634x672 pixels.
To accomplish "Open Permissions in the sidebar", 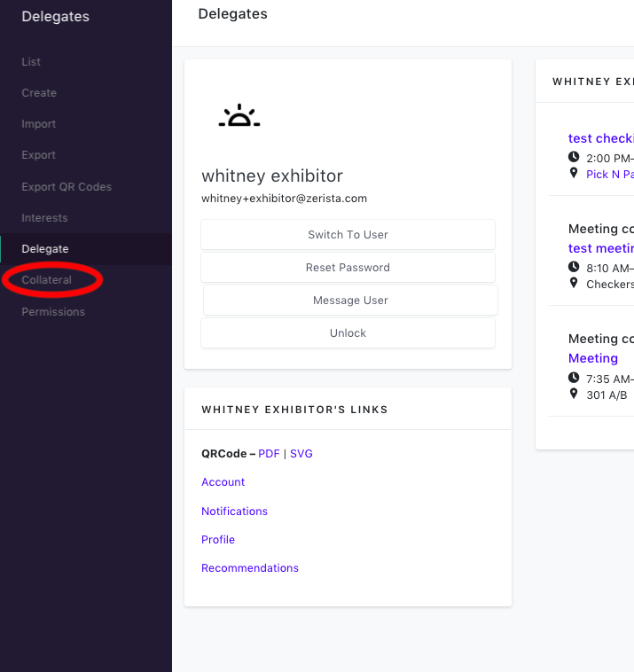I will [x=53, y=311].
